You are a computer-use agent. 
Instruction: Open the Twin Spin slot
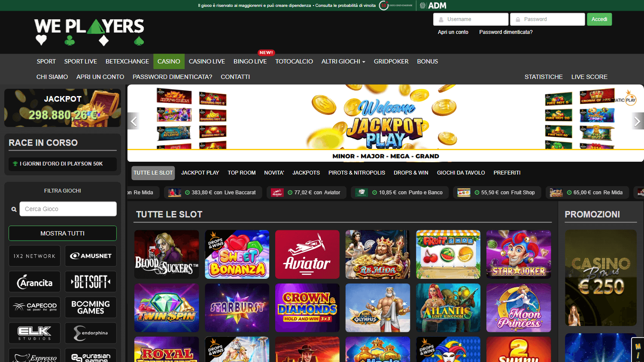click(167, 308)
